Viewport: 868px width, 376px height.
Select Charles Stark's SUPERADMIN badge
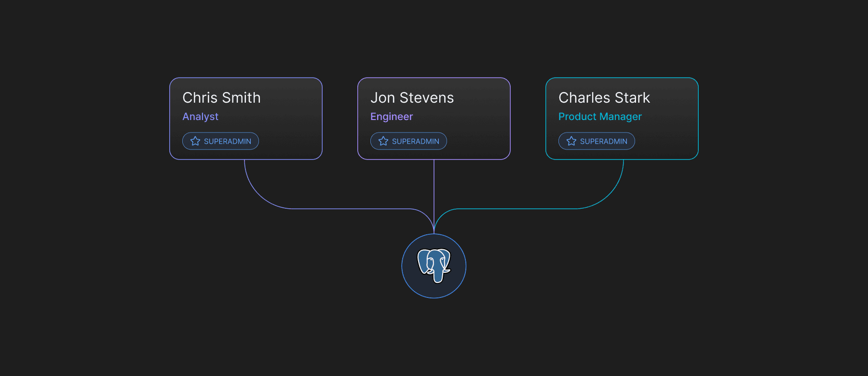point(597,141)
